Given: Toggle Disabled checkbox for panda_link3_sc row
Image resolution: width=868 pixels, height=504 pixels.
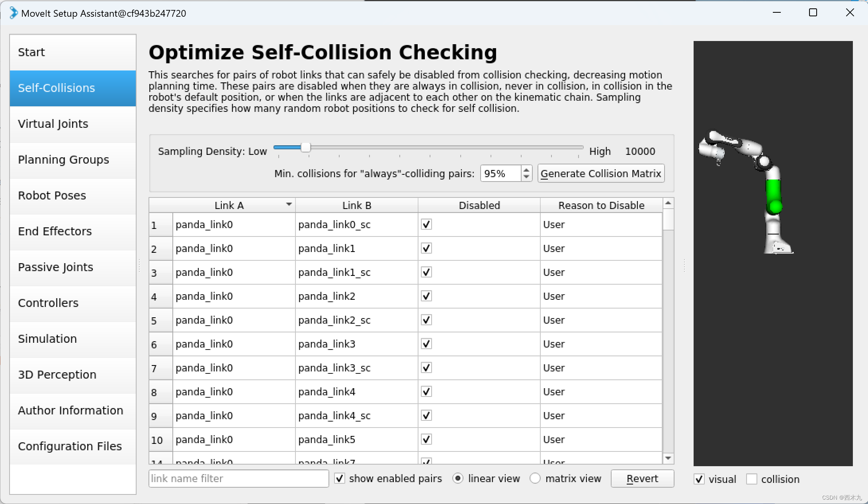Looking at the screenshot, I should coord(426,368).
